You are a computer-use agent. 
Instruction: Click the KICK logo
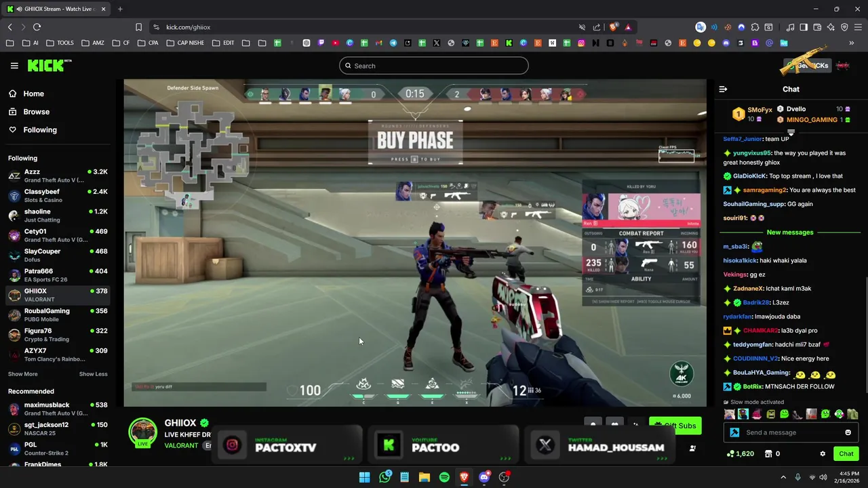(49, 65)
